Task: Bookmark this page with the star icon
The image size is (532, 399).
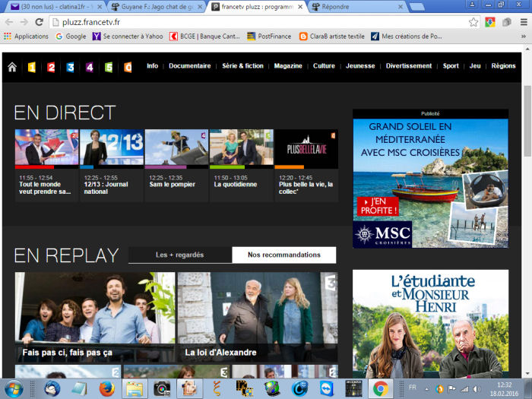Action: (473, 22)
